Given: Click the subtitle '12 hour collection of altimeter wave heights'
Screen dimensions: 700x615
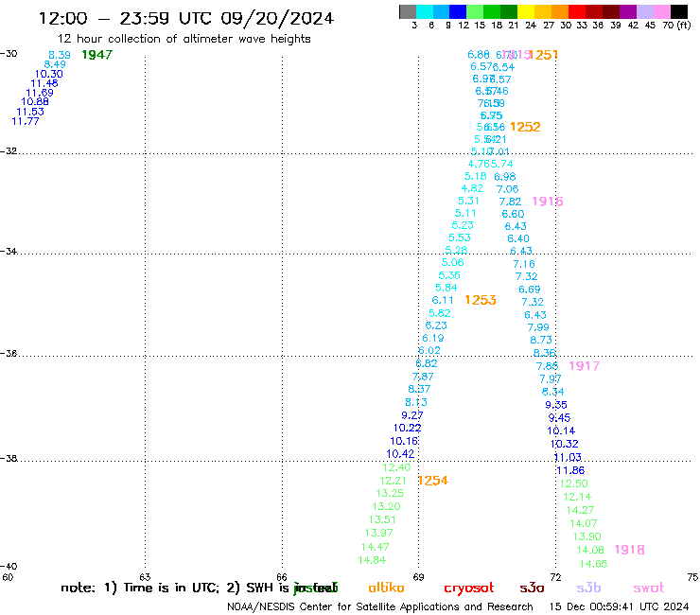Looking at the screenshot, I should click(x=184, y=39).
